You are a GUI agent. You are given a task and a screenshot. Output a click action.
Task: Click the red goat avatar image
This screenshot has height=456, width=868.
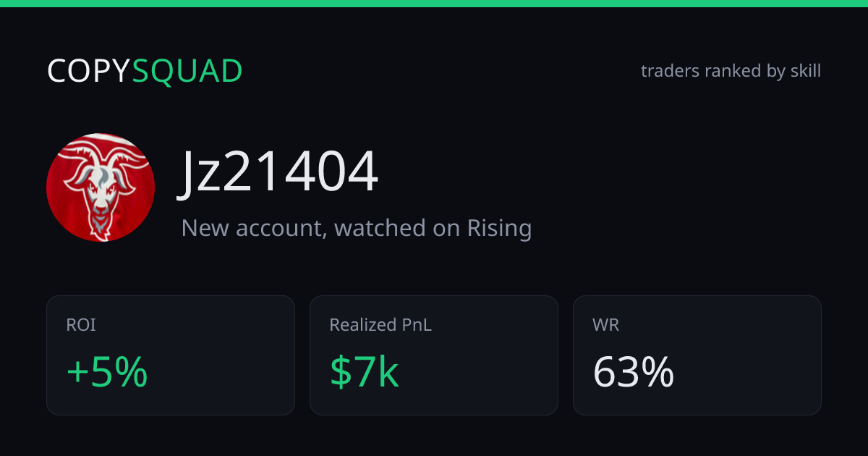click(101, 187)
